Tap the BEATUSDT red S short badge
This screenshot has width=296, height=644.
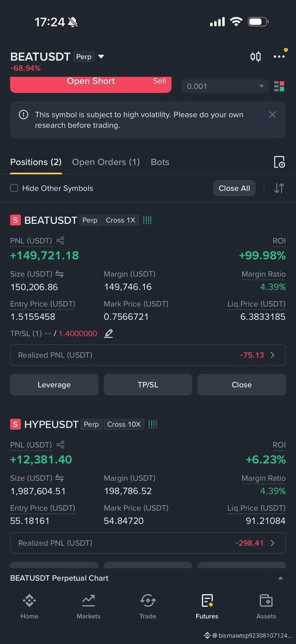[x=16, y=220]
